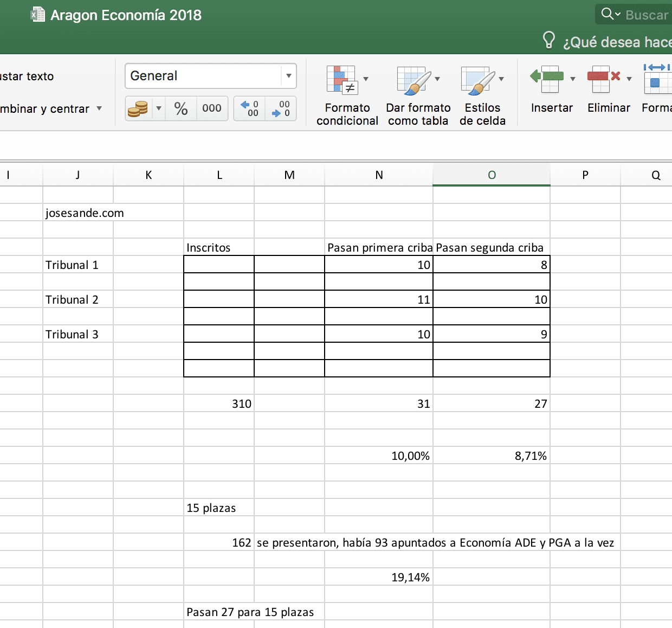672x628 pixels.
Task: Apply thousands separator 000 style
Action: (211, 108)
